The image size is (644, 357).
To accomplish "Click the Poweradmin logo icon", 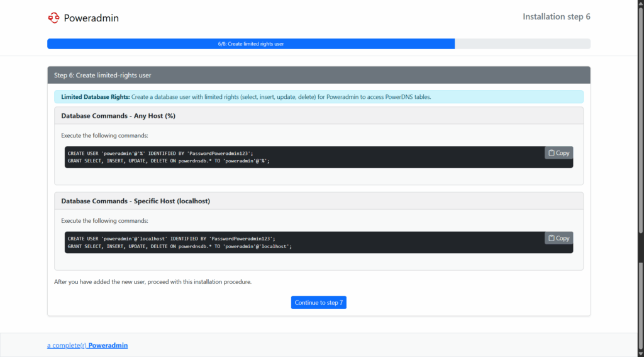I will pyautogui.click(x=54, y=18).
